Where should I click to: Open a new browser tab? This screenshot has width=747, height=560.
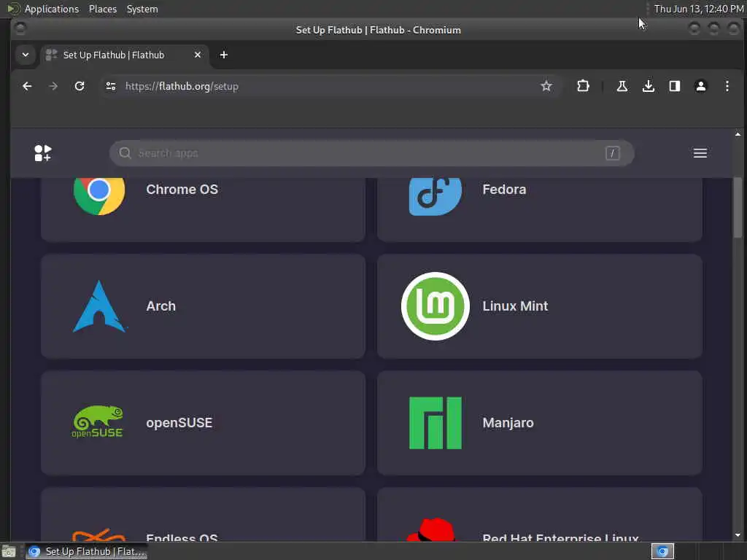pyautogui.click(x=223, y=55)
